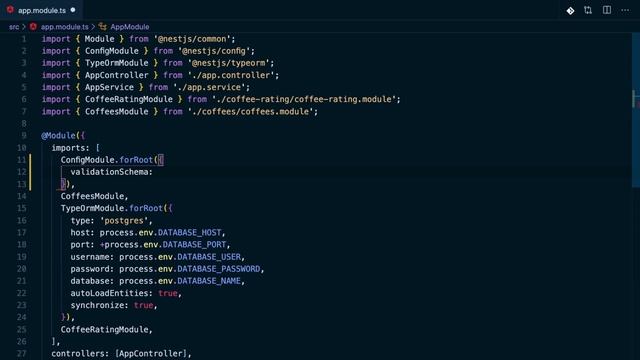Click the class symbol icon in breadcrumbs

[102, 27]
